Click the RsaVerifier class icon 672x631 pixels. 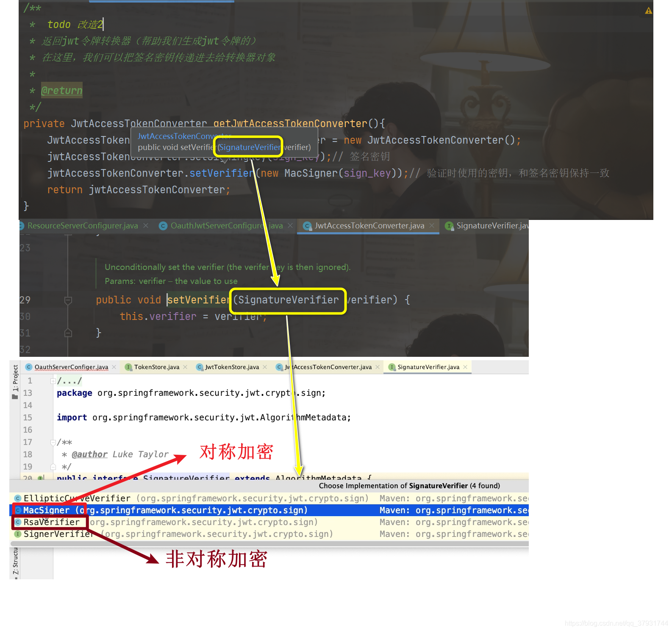point(18,522)
